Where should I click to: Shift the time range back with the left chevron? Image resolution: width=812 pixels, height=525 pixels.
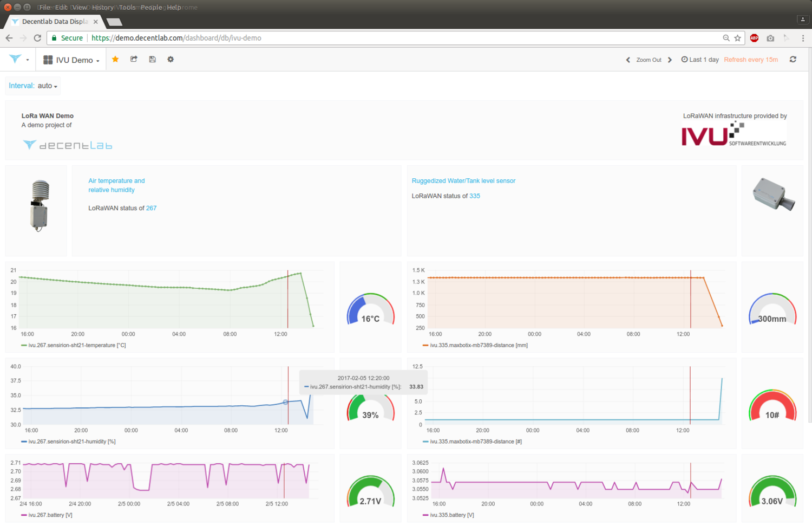pyautogui.click(x=628, y=60)
